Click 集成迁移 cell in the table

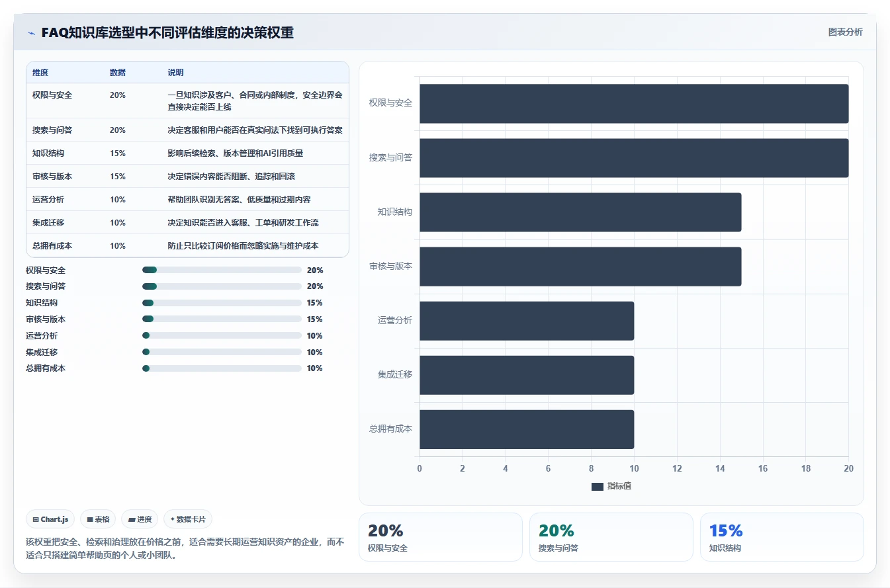[x=48, y=222]
